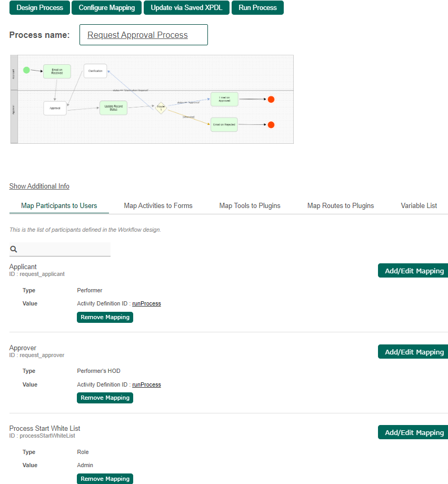Open the workflow diagram thumbnail
This screenshot has width=448, height=484.
[x=152, y=99]
